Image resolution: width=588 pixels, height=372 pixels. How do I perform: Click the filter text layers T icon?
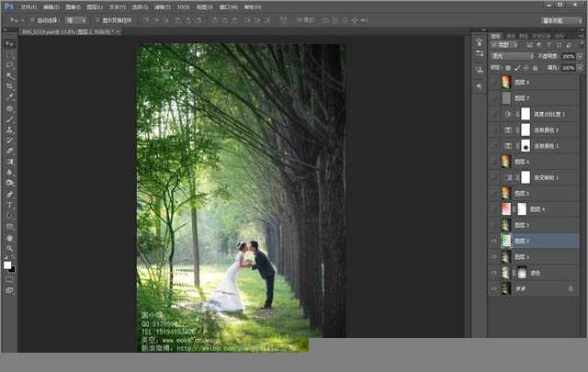(549, 45)
